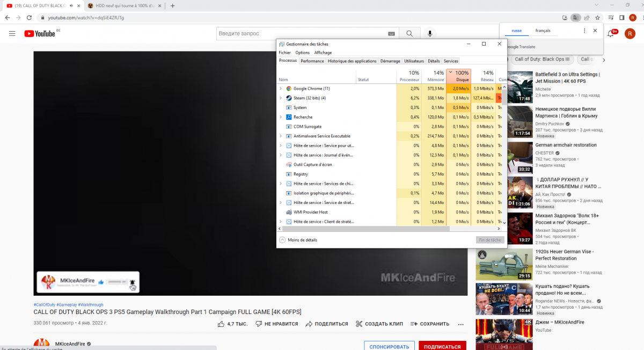Click the Fin de tâche button
Image resolution: width=644 pixels, height=350 pixels.
pos(489,240)
